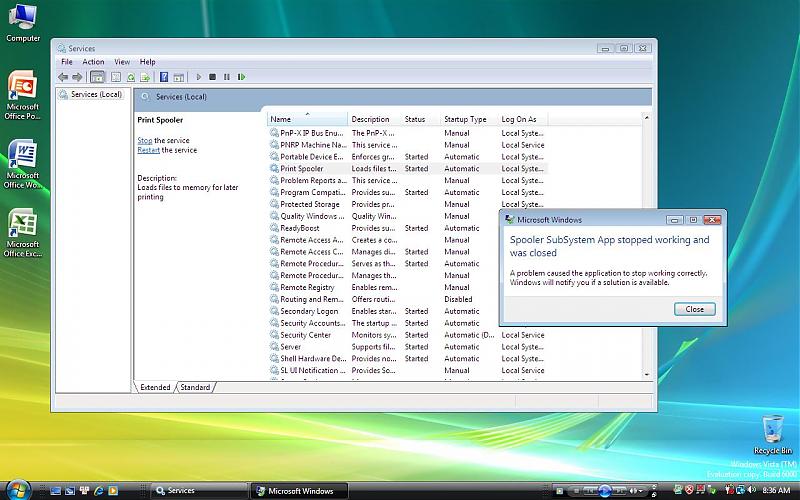The width and height of the screenshot is (800, 500).
Task: Open the View menu
Action: click(x=122, y=62)
